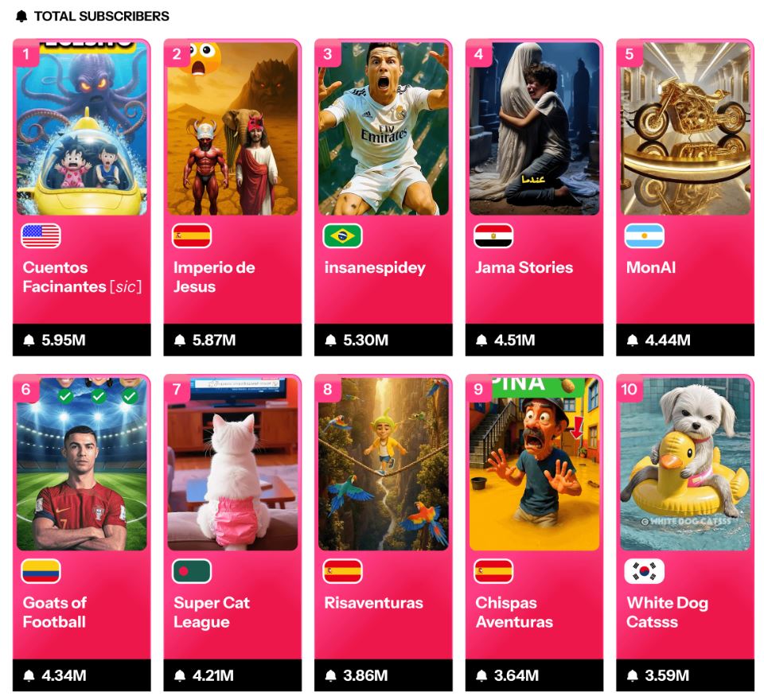Click the USA flag icon on card 1

pos(41,235)
